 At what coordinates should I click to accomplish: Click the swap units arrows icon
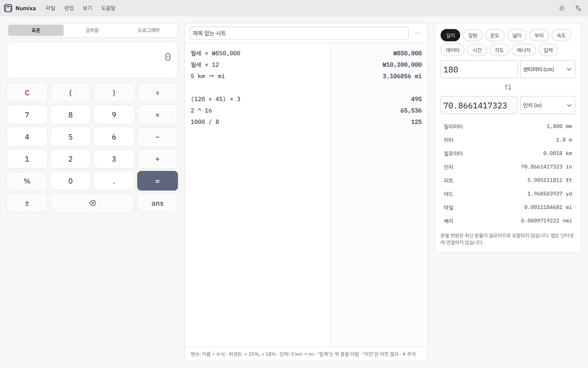(x=508, y=87)
